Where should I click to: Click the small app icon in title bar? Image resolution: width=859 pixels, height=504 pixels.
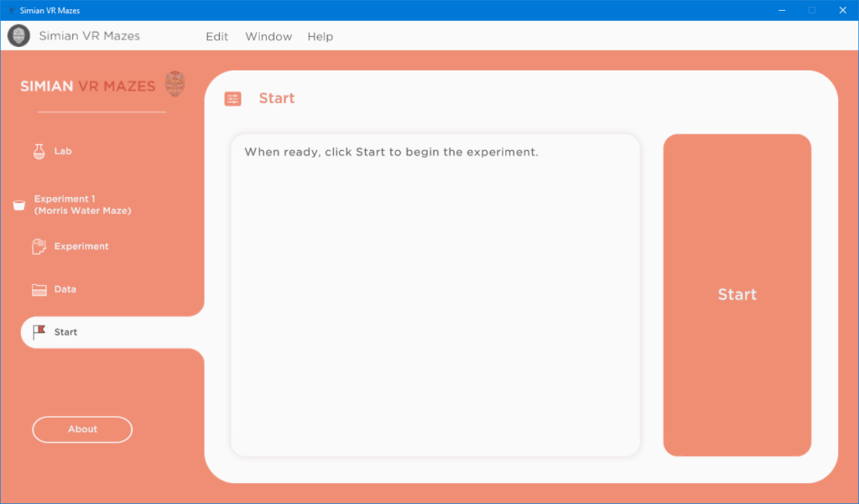[x=11, y=10]
